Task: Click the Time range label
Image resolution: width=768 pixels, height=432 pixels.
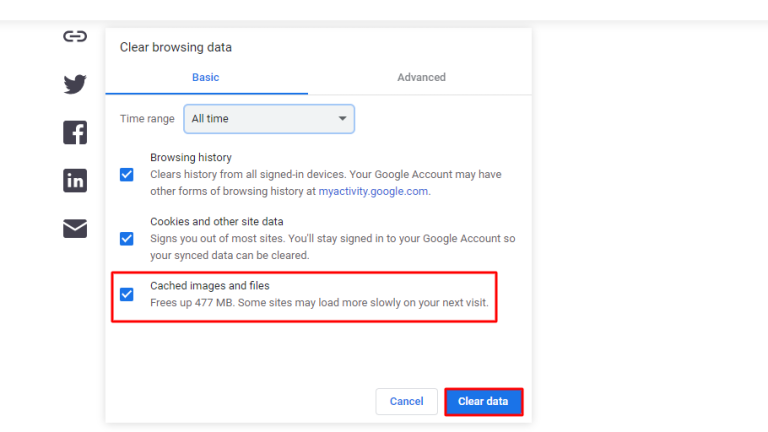Action: pyautogui.click(x=147, y=119)
